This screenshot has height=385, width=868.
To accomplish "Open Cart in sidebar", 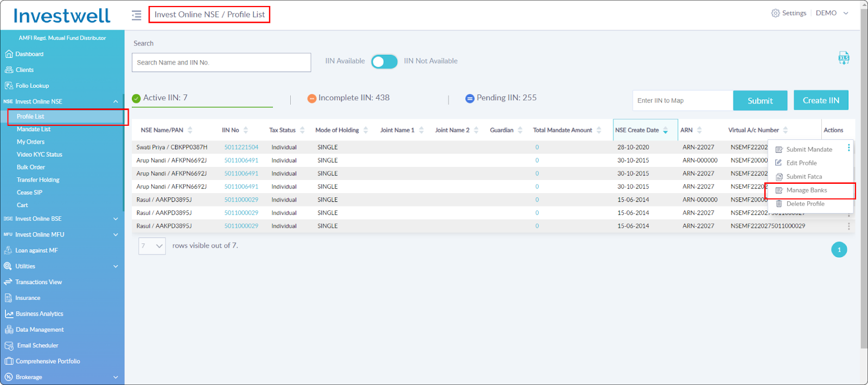I will pos(22,205).
